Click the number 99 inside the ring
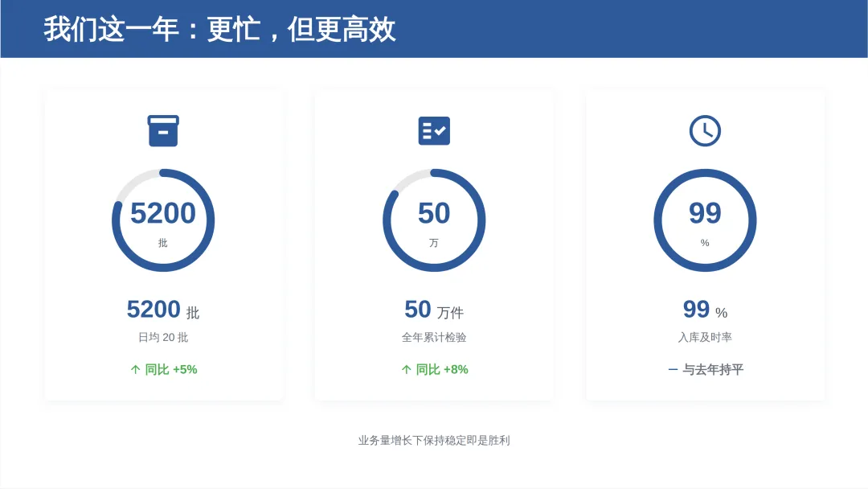The image size is (868, 489). [705, 213]
